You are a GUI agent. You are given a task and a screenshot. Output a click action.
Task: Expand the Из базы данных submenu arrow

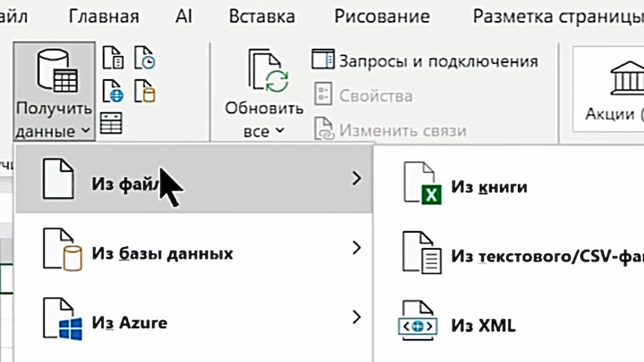(x=356, y=248)
